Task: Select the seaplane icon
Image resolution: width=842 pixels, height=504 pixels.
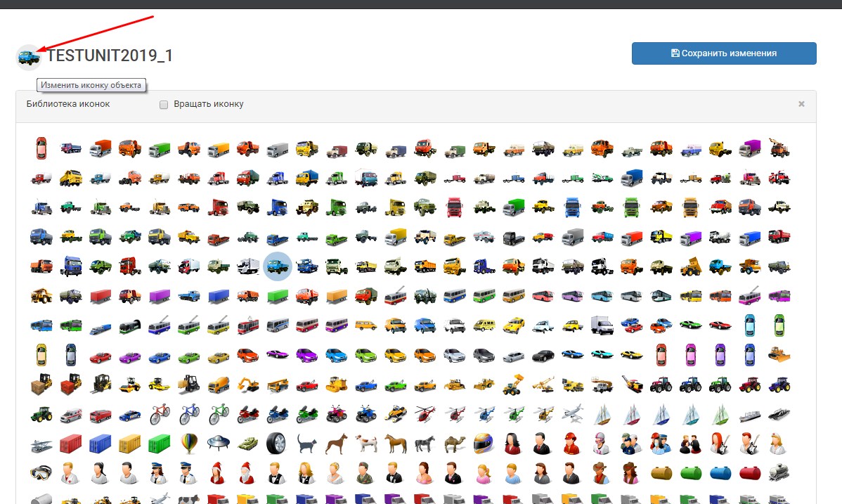Action: [41, 444]
